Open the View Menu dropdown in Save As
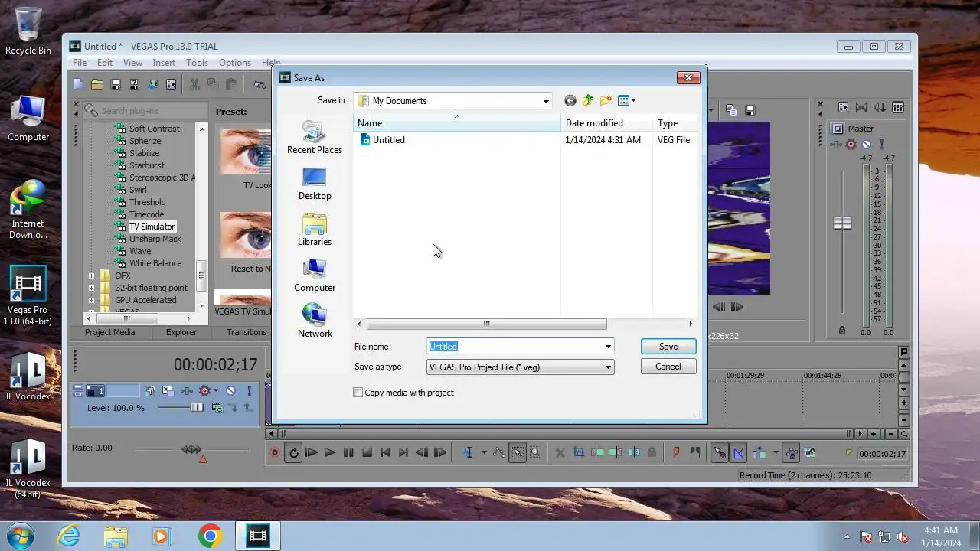The image size is (980, 551). point(627,100)
